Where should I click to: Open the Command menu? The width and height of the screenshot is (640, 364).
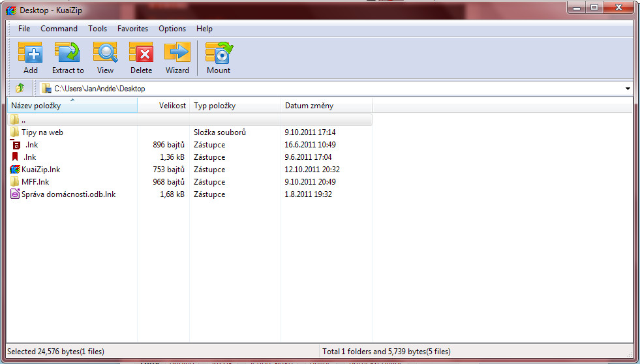(x=59, y=29)
